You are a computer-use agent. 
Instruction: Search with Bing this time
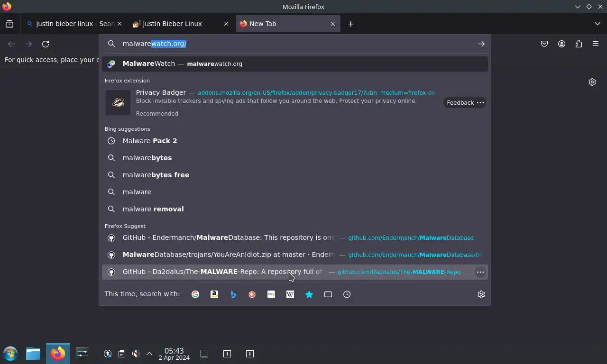[233, 294]
